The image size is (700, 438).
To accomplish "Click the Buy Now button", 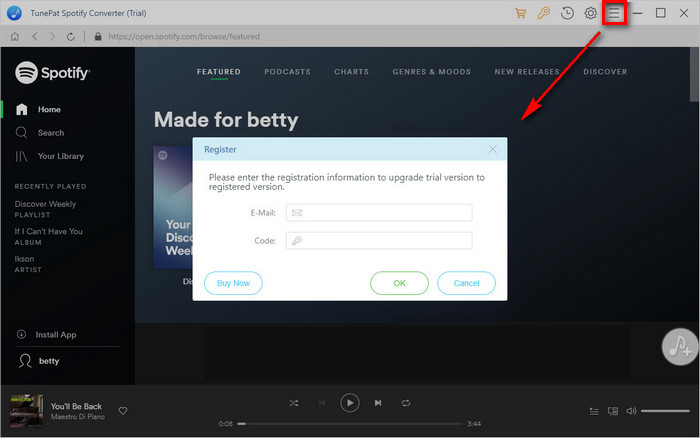I will 233,283.
